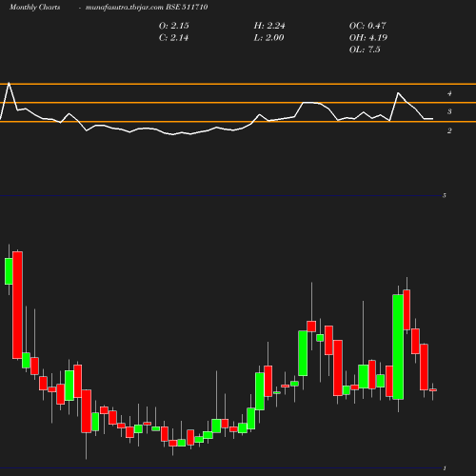Click the right-side peak of the indicator line
The height and width of the screenshot is (476, 476).
(398, 93)
